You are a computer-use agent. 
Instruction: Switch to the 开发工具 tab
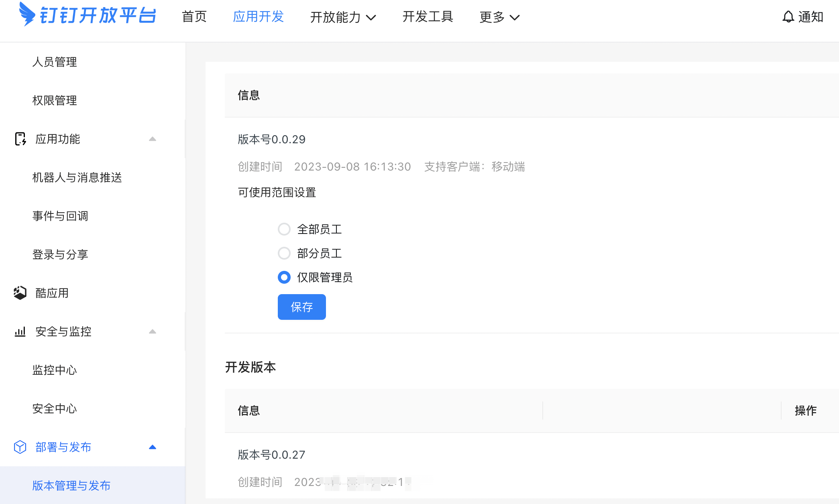point(428,17)
